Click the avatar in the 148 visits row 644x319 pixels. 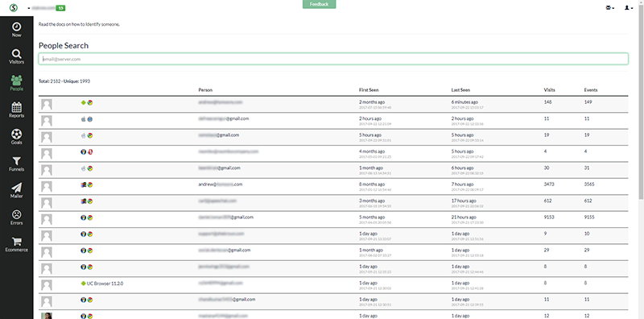[x=47, y=105]
